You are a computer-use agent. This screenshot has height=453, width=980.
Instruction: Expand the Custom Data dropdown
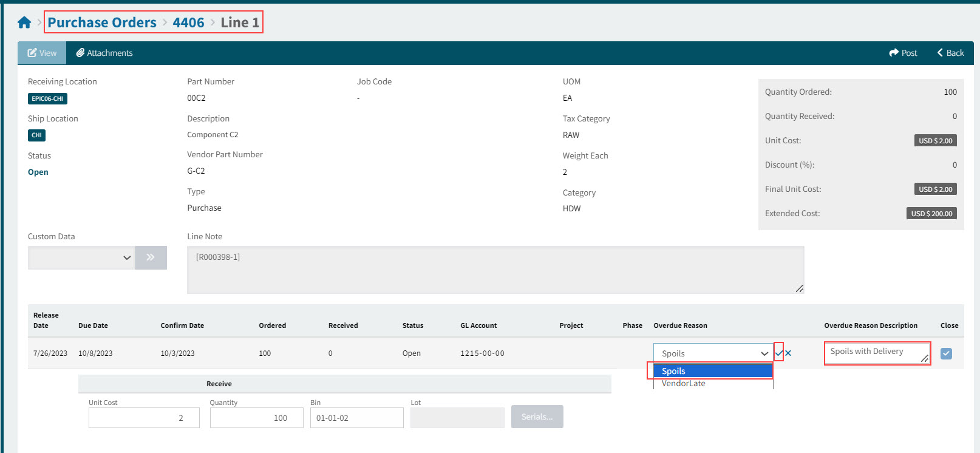click(x=81, y=257)
